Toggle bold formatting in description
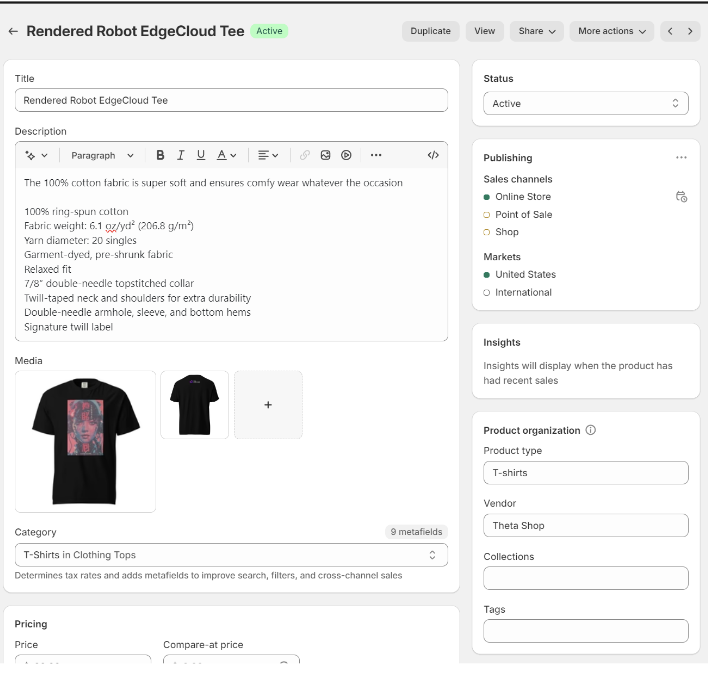Image resolution: width=708 pixels, height=676 pixels. [x=160, y=155]
